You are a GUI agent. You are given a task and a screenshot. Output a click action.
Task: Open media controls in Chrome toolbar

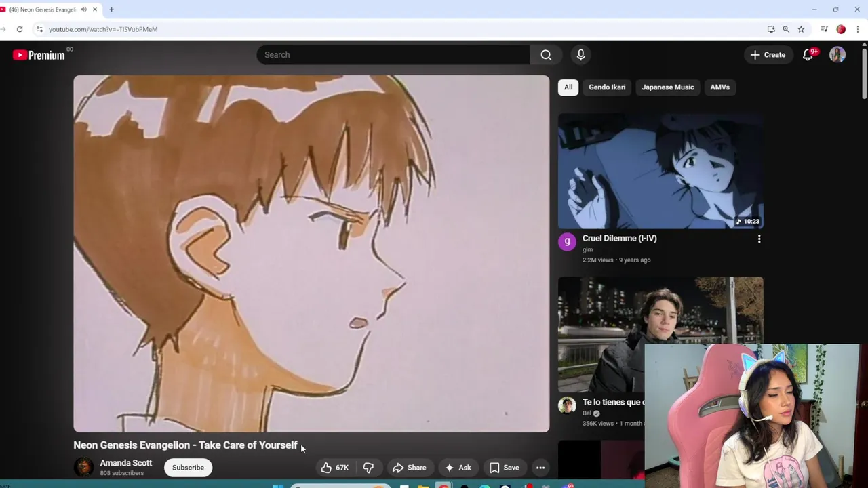[824, 29]
